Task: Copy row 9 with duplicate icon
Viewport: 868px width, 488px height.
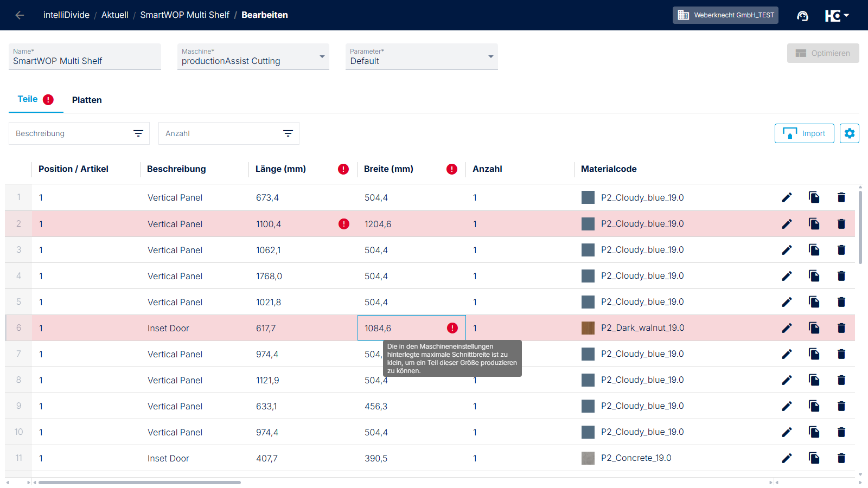Action: tap(814, 406)
